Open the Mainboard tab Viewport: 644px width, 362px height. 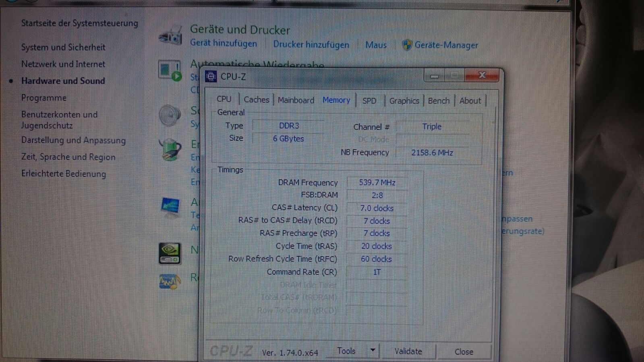[x=296, y=100]
